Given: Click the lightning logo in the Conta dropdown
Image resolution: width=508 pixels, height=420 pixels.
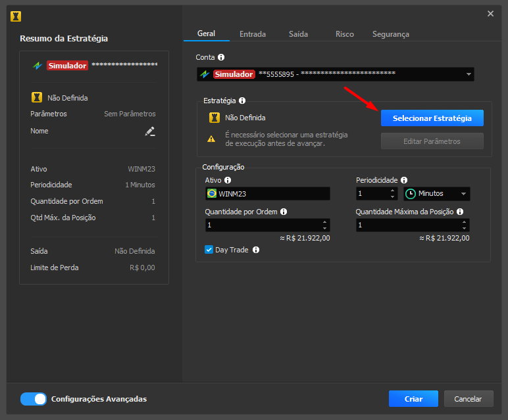Looking at the screenshot, I should tap(205, 74).
